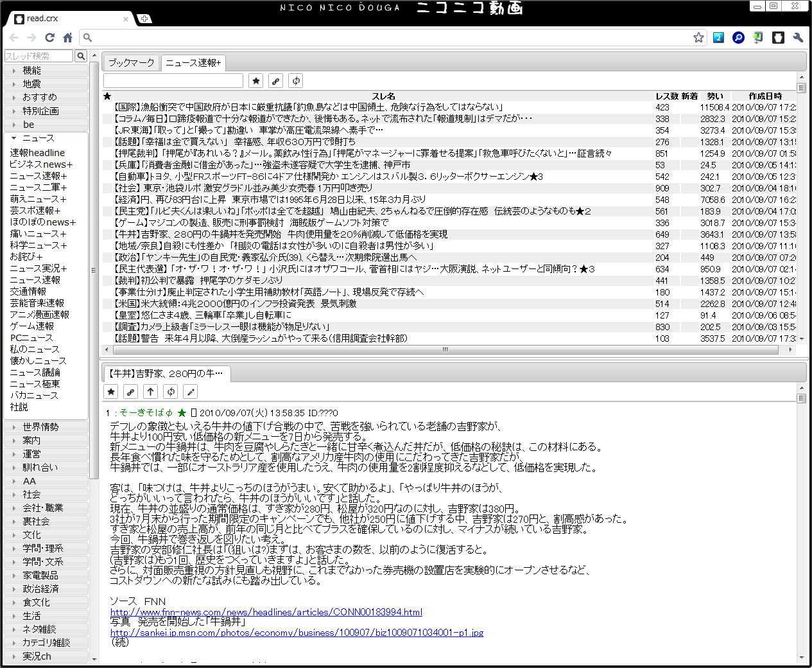Sort threads by 新着 column header

coord(689,96)
